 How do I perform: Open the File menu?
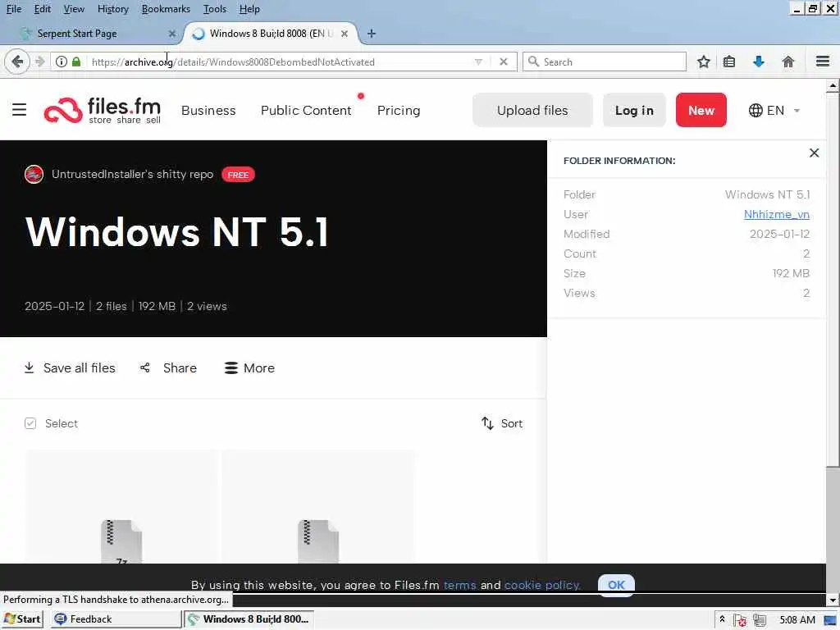14,9
